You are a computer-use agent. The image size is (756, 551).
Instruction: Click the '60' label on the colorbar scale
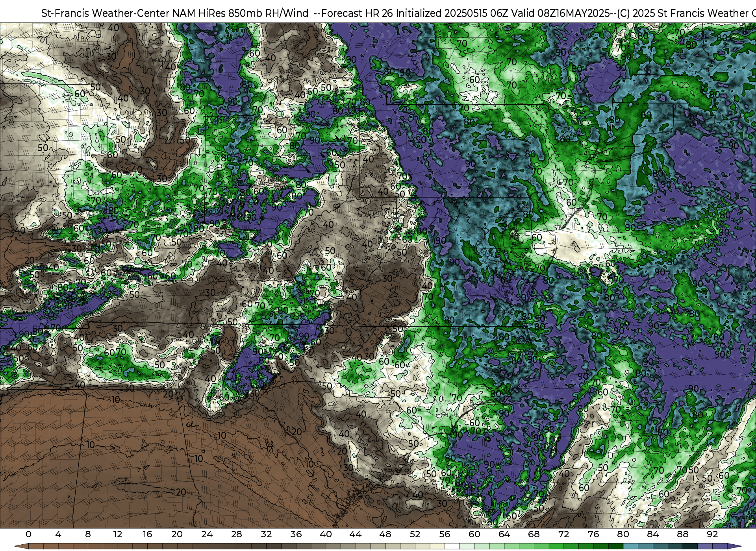pyautogui.click(x=474, y=534)
